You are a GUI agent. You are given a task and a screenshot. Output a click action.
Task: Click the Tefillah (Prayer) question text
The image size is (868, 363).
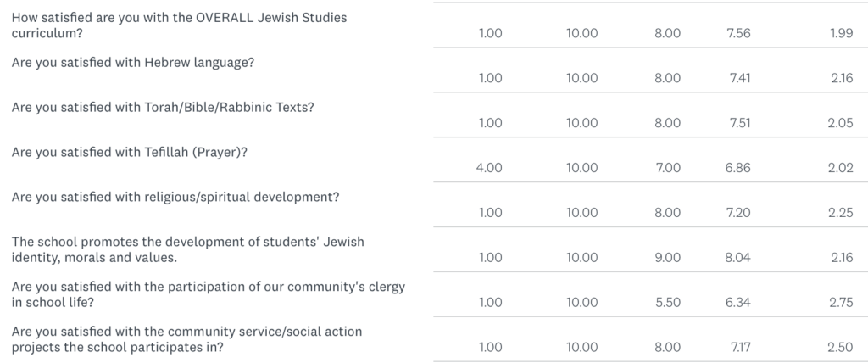[130, 153]
